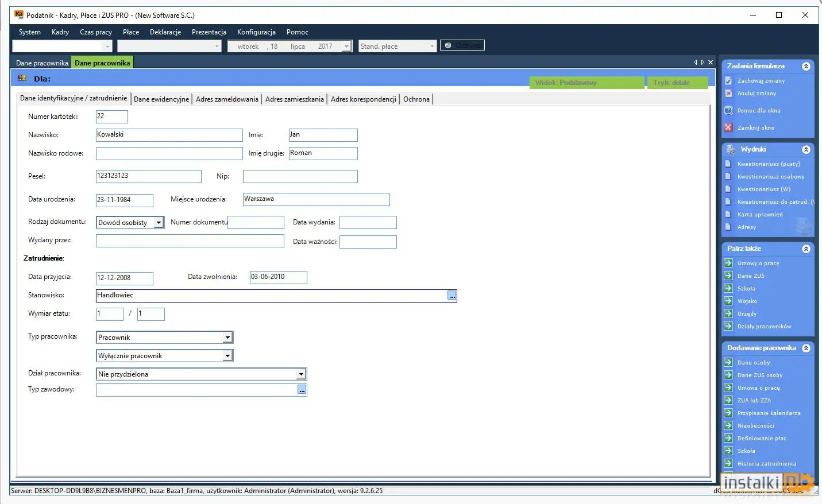Open Pomoc dla okna help icon
Screen dimensions: 822x504
(728, 110)
